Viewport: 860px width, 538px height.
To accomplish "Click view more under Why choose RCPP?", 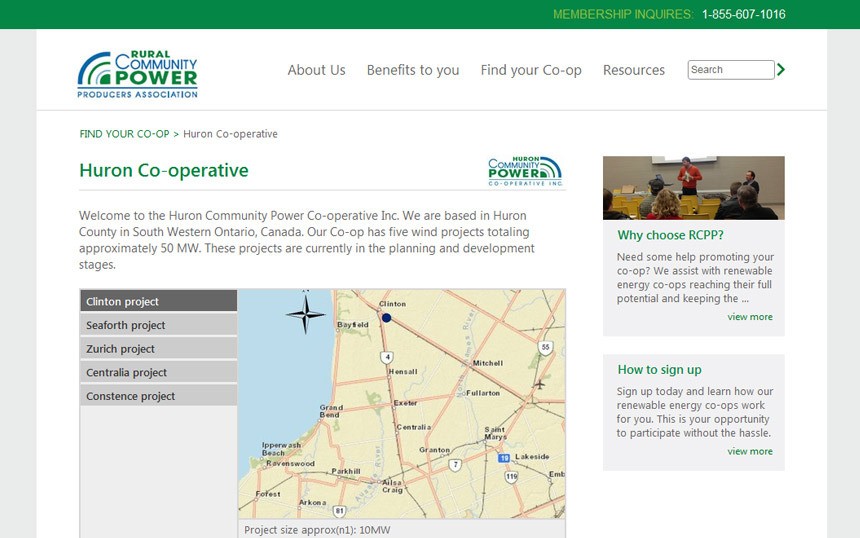I will point(750,316).
